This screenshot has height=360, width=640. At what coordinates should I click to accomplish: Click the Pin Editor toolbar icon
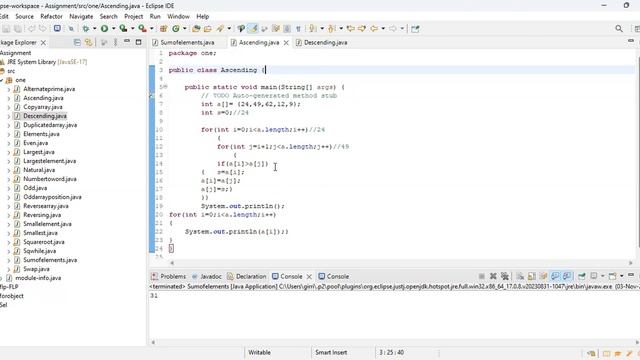coord(415,29)
